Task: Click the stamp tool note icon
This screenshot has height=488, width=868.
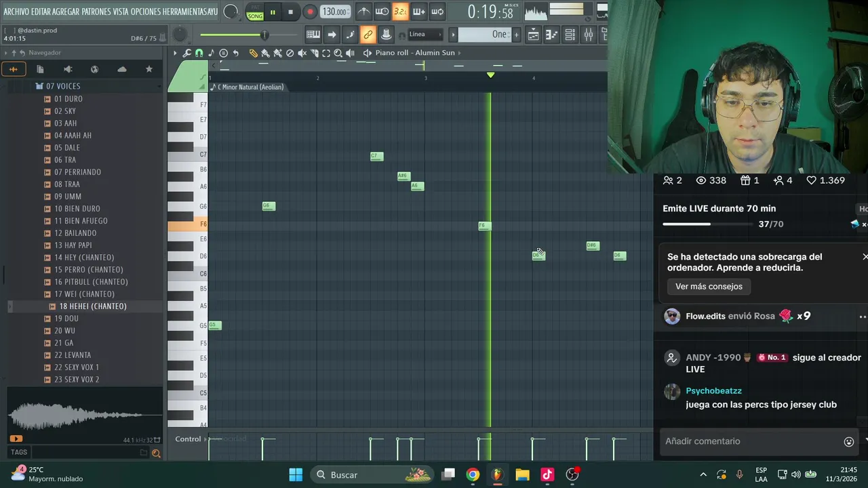Action: click(211, 53)
